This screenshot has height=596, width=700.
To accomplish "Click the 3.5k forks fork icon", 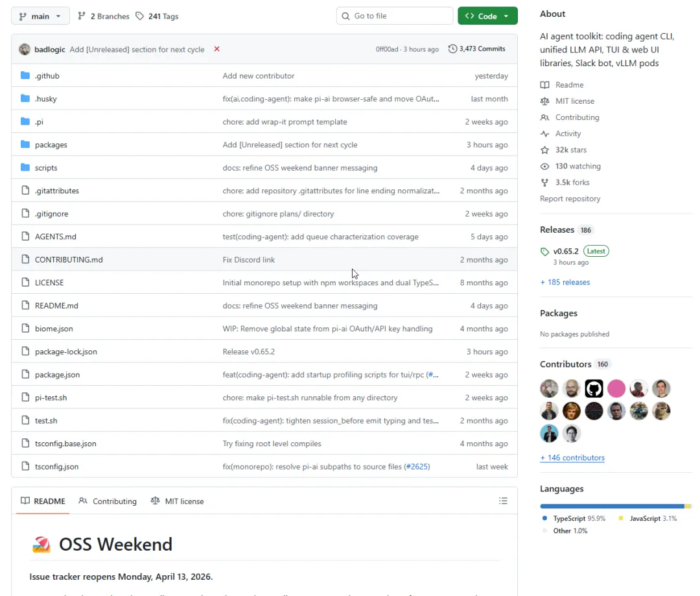I will click(544, 182).
